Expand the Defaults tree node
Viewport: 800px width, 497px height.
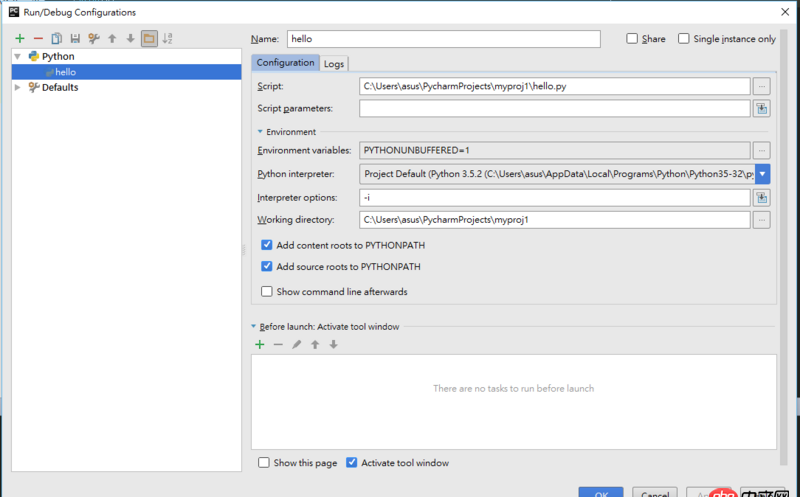tap(18, 87)
